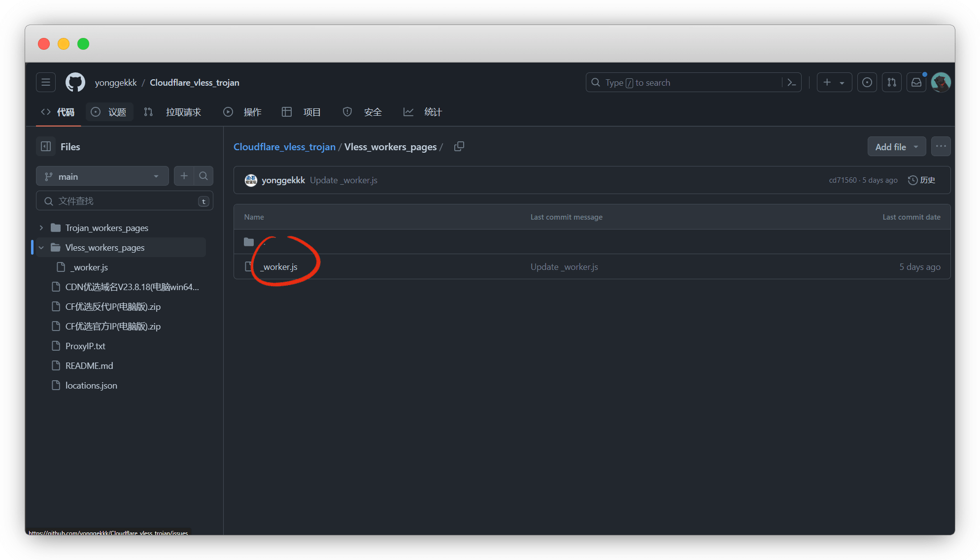Open the main branch dropdown
The image size is (980, 560).
click(x=102, y=176)
